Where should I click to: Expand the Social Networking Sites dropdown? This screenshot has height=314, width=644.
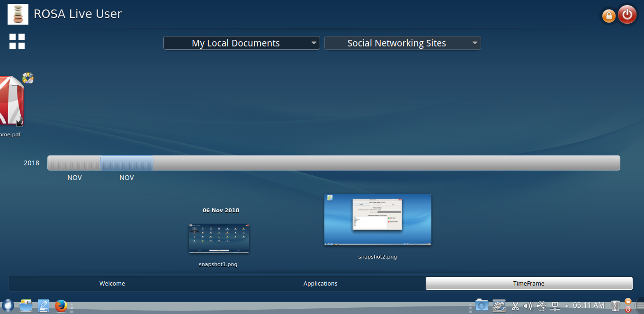(x=402, y=43)
